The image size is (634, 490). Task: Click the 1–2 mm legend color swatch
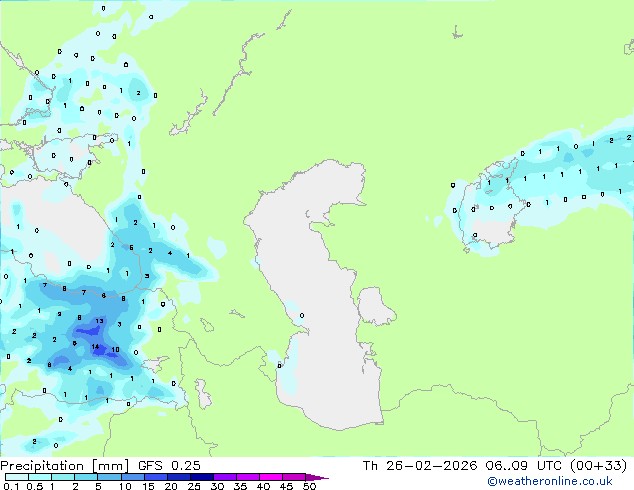[63, 477]
